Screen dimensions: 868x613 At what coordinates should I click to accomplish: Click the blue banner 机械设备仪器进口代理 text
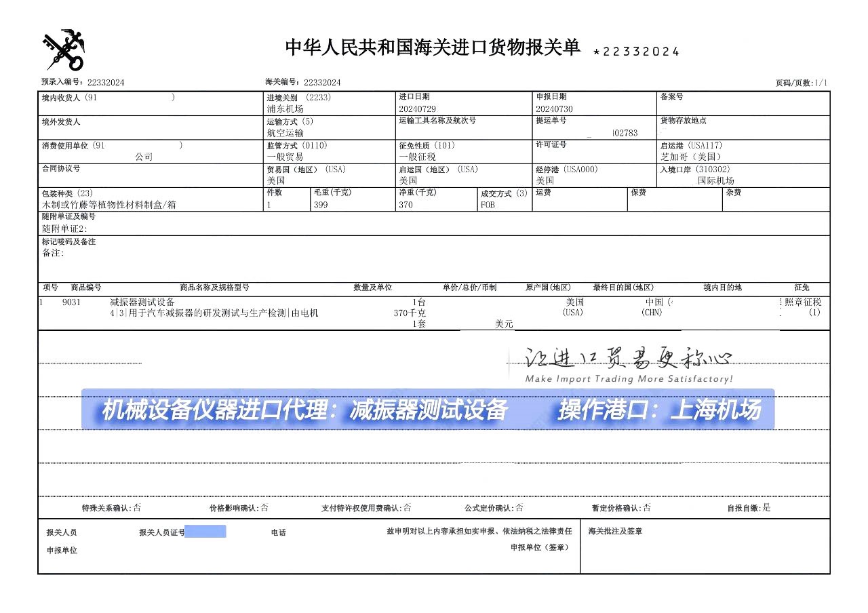click(304, 410)
